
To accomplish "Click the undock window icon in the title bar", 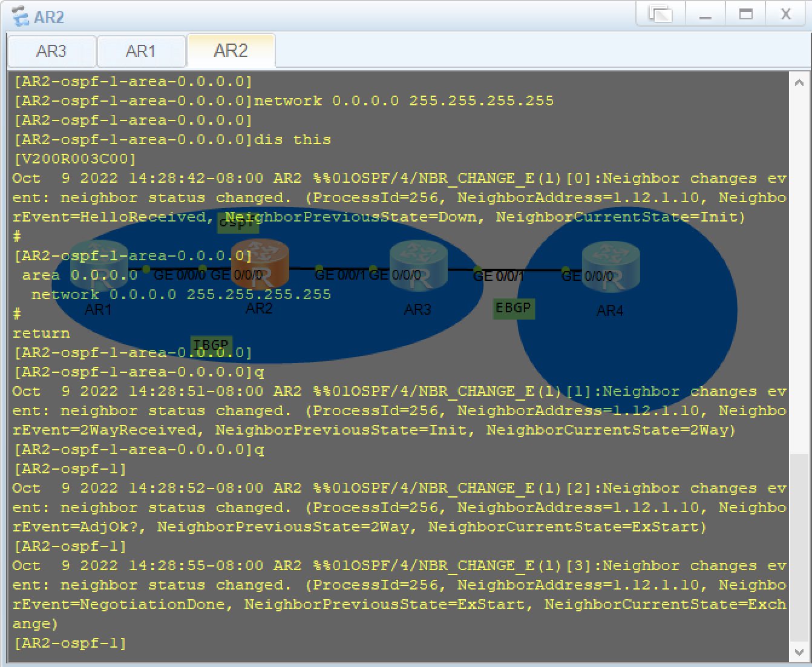I will click(x=660, y=14).
